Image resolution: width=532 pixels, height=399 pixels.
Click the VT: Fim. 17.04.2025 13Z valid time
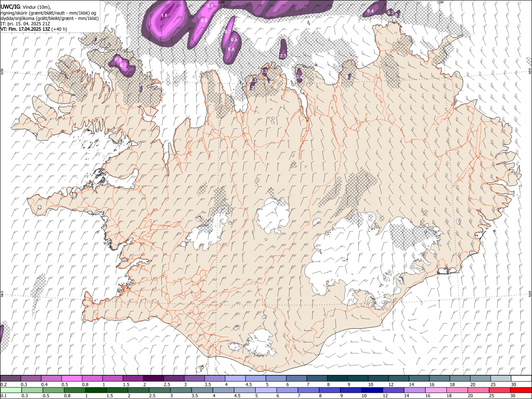(34, 29)
